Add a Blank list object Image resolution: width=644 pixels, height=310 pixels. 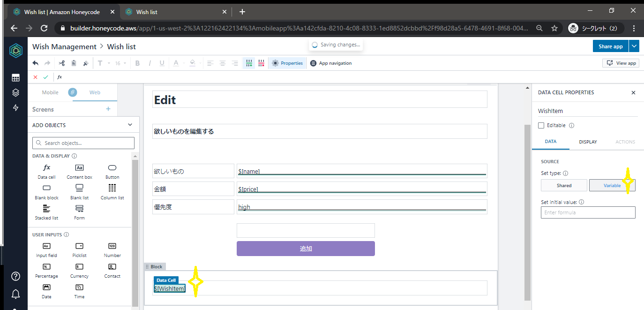tap(79, 192)
